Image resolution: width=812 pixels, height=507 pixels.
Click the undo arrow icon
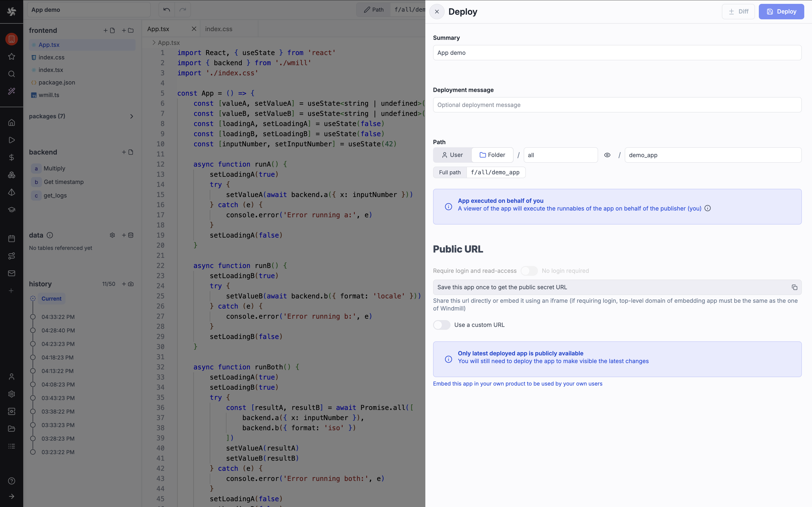point(167,10)
